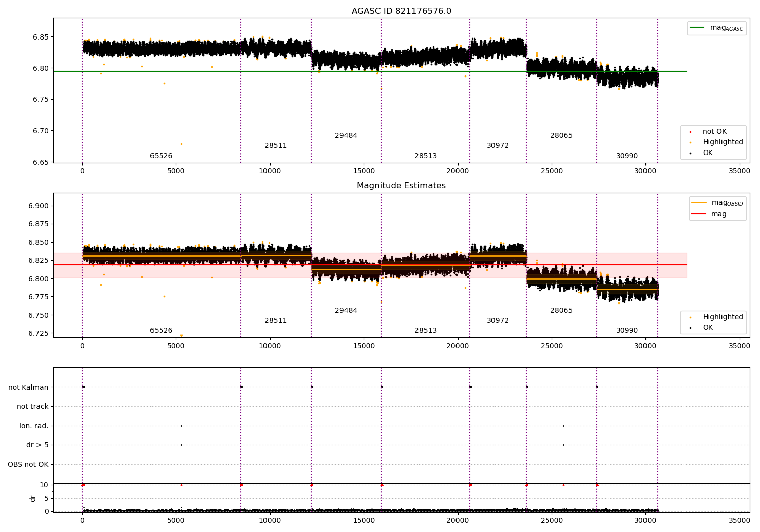Click obsid label 28511 in AGASC ID plot
The height and width of the screenshot is (532, 760).
276,146
